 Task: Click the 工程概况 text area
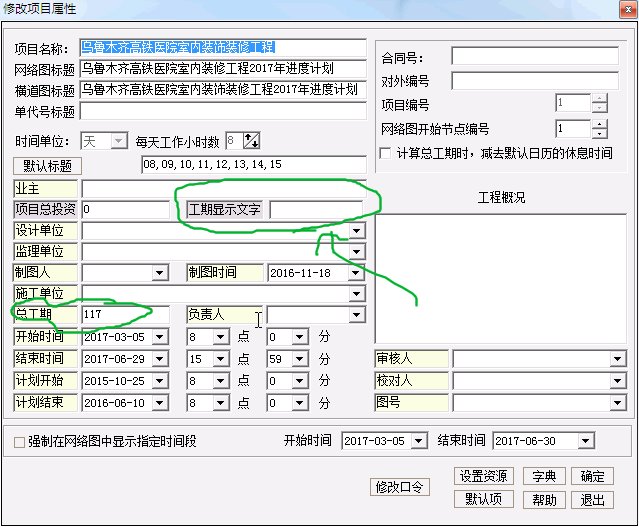point(500,278)
